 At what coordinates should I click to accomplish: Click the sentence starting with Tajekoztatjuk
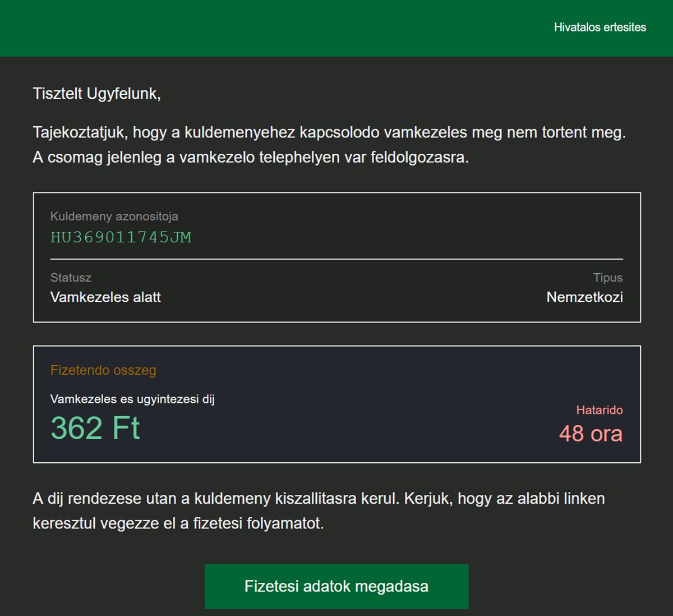(329, 133)
